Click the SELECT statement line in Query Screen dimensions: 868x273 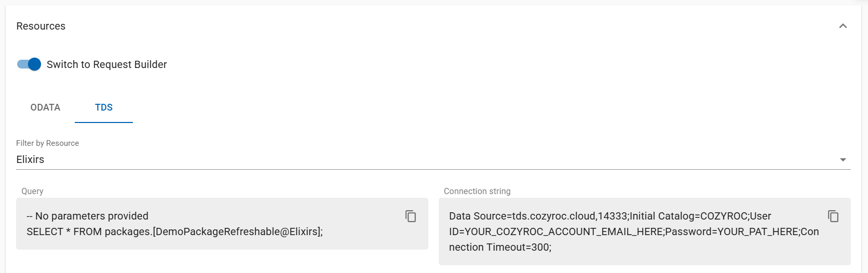click(x=174, y=231)
